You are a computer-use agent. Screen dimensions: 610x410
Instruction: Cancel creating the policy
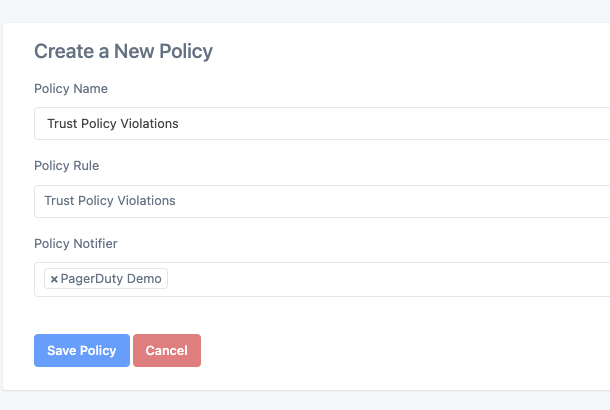tap(167, 350)
